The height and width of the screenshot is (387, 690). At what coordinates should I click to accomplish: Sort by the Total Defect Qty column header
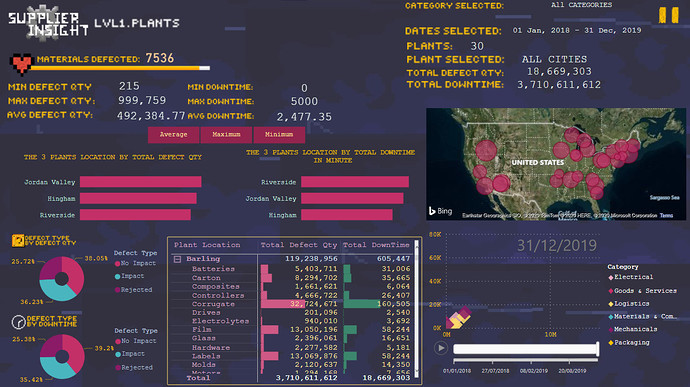pos(299,245)
